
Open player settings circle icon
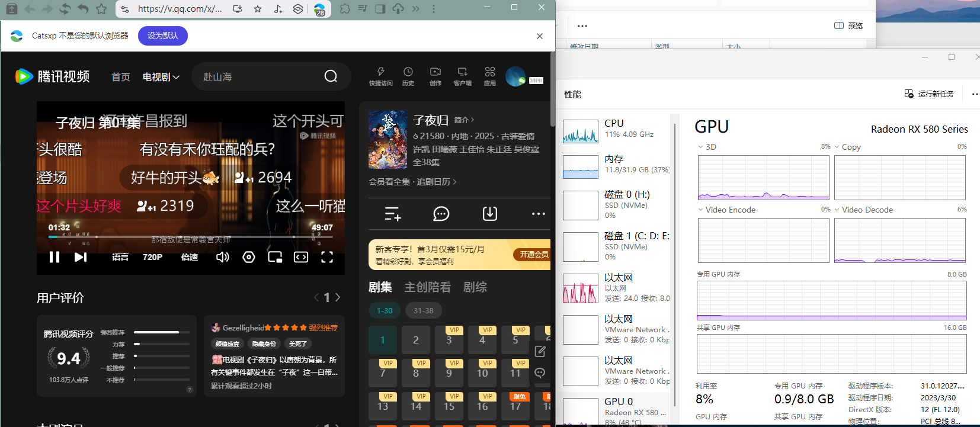point(249,257)
